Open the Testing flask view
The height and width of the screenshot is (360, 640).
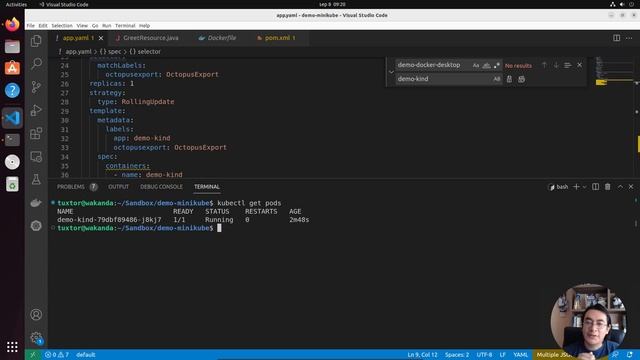36,180
